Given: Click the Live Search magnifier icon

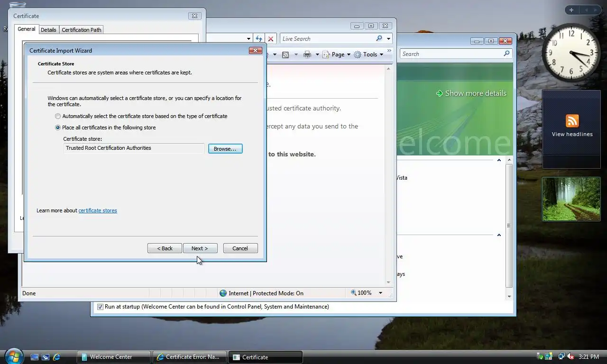Looking at the screenshot, I should point(379,38).
